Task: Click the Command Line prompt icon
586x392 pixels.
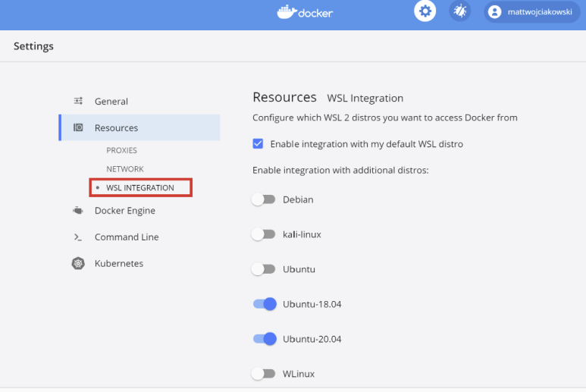Action: 78,237
